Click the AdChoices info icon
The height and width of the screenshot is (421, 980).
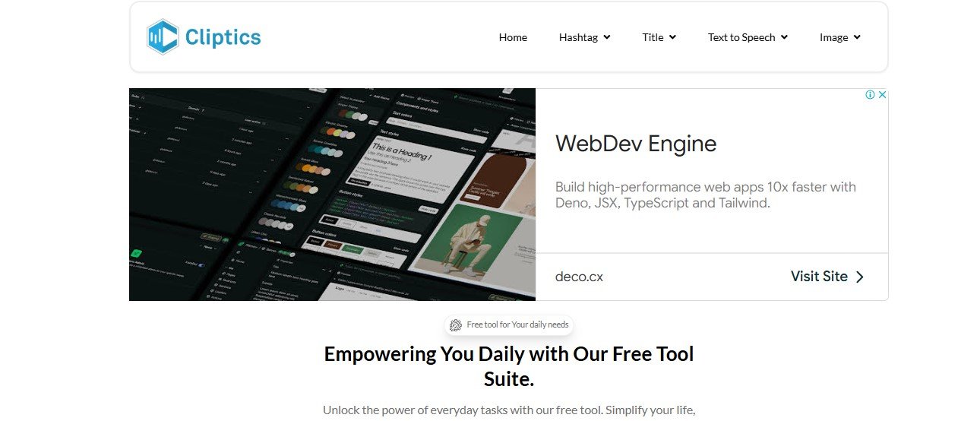[871, 95]
